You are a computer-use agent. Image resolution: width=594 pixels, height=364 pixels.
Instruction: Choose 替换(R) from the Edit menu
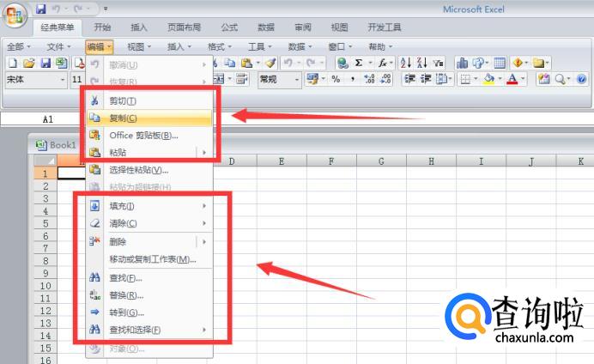click(149, 295)
